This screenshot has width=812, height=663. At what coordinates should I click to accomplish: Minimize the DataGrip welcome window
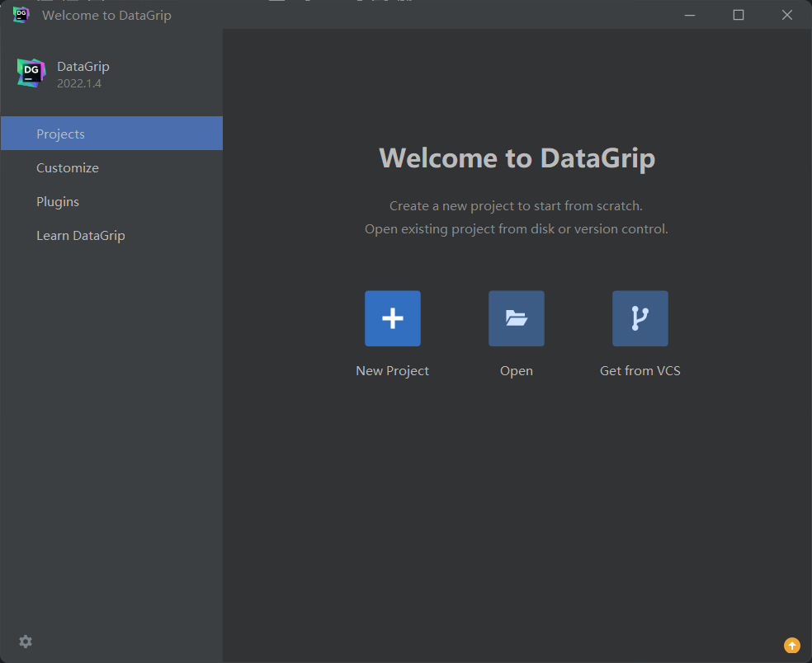(x=690, y=15)
